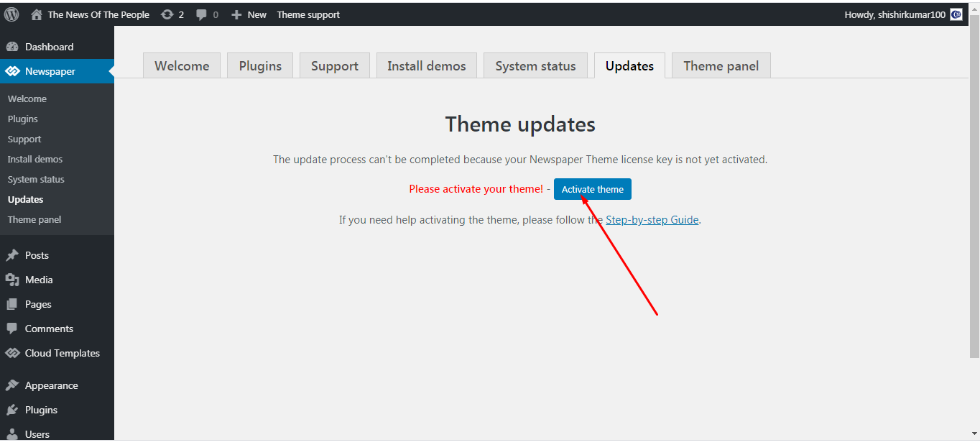
Task: Click the Comments icon in sidebar
Action: tap(12, 329)
